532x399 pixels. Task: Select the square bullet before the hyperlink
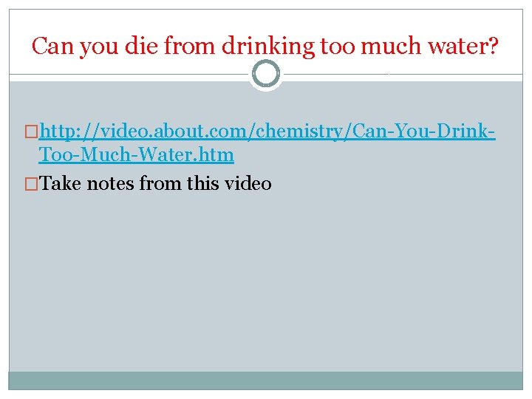tap(31, 132)
